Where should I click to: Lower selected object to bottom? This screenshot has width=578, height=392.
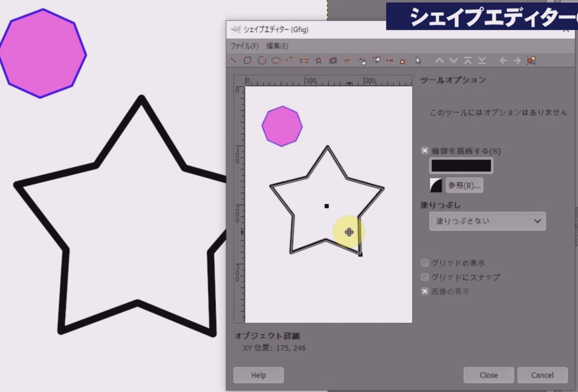(x=482, y=61)
